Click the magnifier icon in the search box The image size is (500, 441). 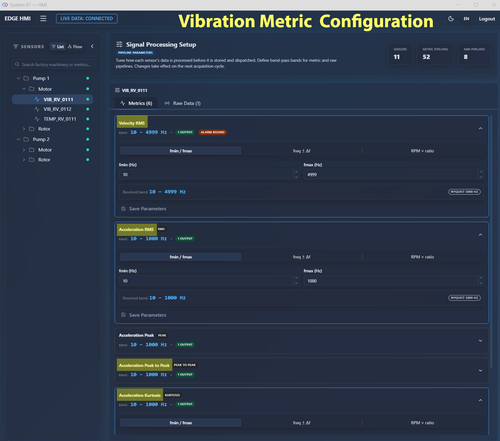click(x=17, y=64)
